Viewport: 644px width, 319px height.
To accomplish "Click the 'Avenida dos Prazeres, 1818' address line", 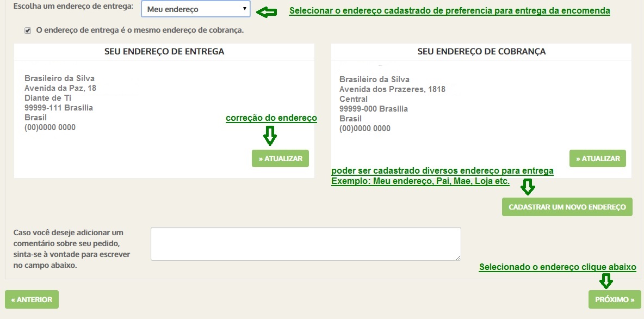I will (392, 89).
